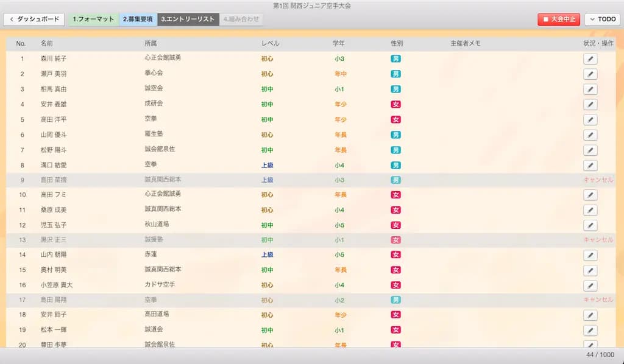Edit entry for 桑原 成美
The image size is (624, 364).
click(590, 210)
